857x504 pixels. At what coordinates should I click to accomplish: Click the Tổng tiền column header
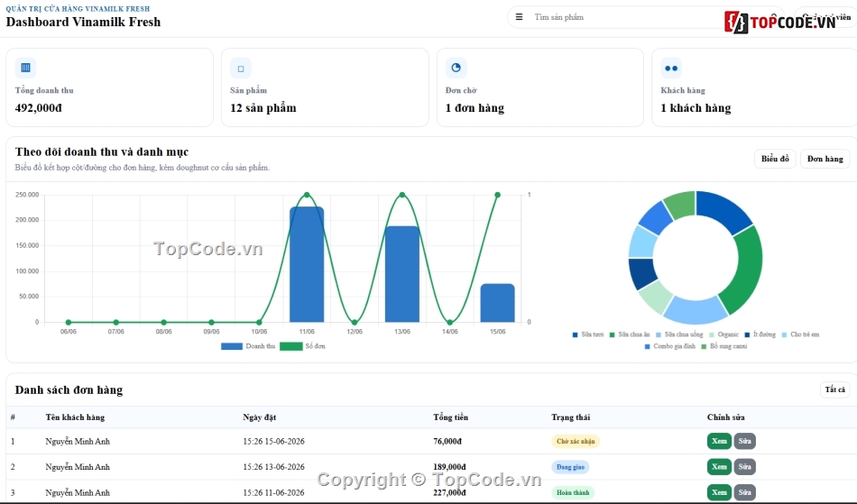pyautogui.click(x=450, y=417)
